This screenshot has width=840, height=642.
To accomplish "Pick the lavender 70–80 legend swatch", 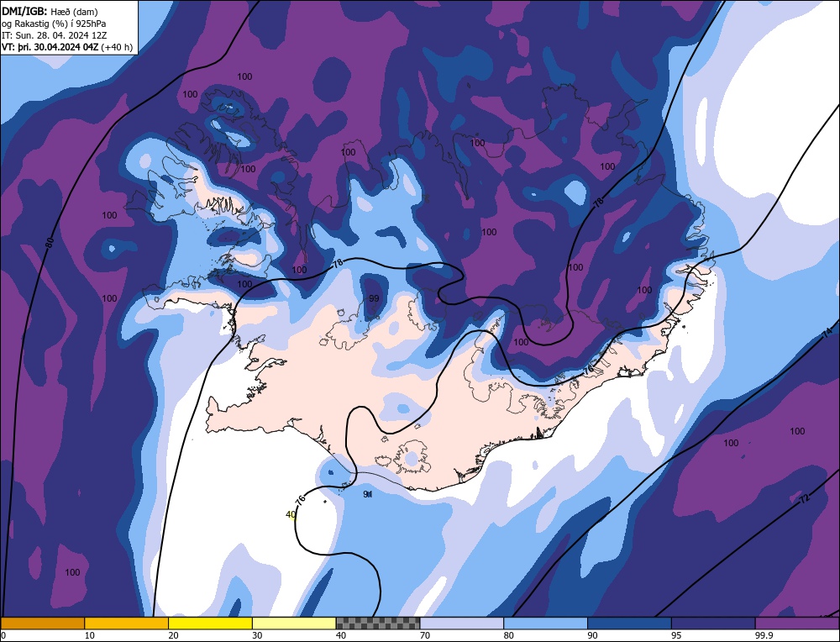I will point(462,623).
